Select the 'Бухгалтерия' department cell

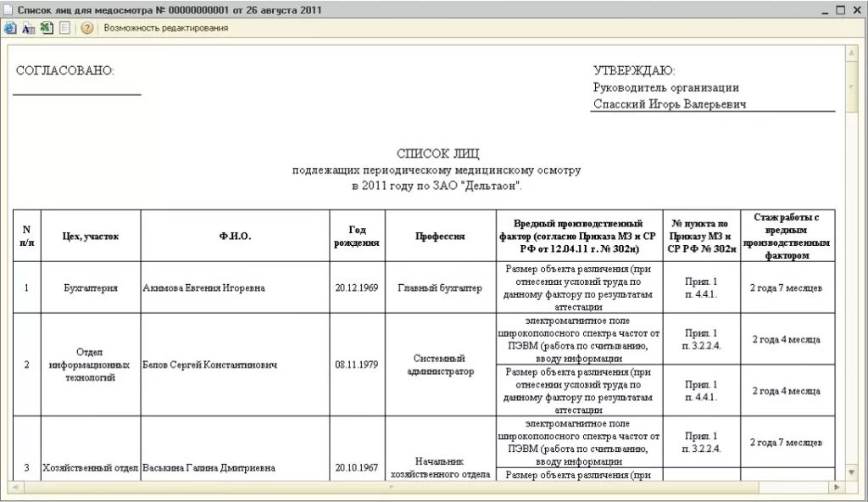(91, 287)
